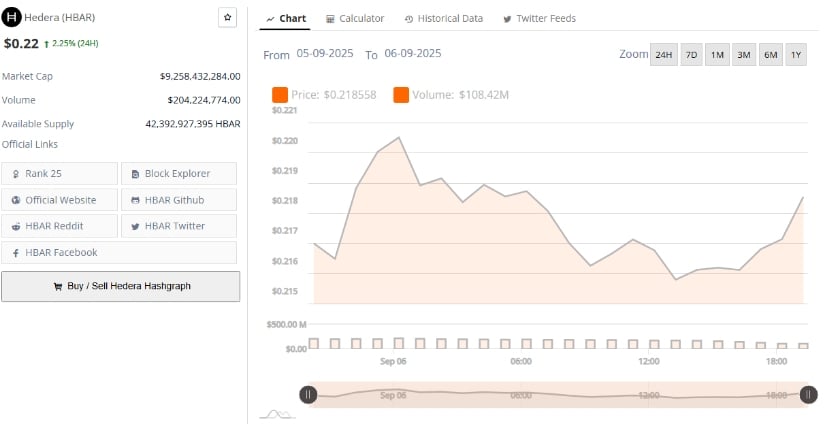Click the volume bar above Sep 06 label
Screen dimensions: 825x424
pos(399,343)
